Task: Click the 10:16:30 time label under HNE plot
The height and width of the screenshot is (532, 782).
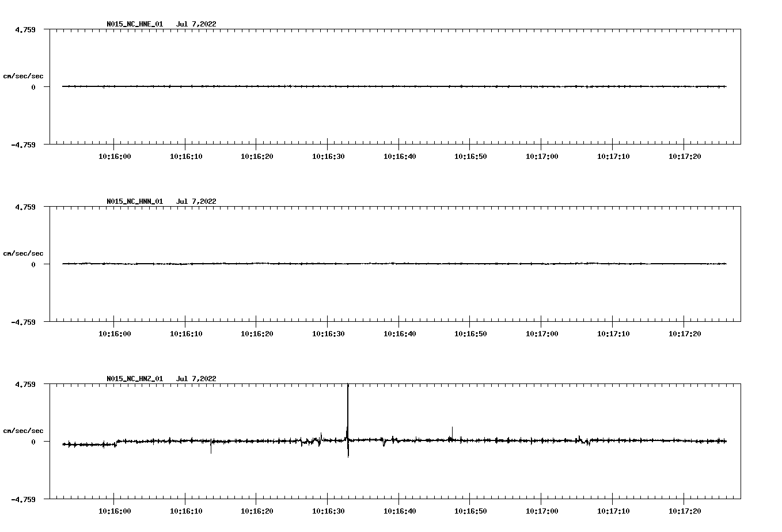Action: tap(328, 157)
